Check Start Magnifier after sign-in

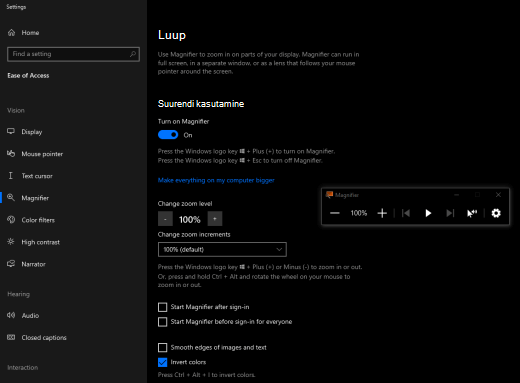point(162,307)
